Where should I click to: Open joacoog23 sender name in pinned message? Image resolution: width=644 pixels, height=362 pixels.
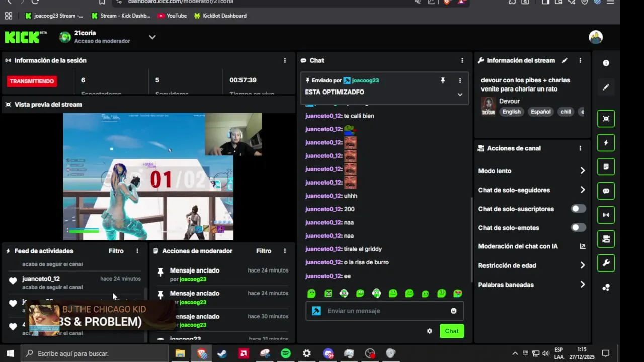point(365,80)
